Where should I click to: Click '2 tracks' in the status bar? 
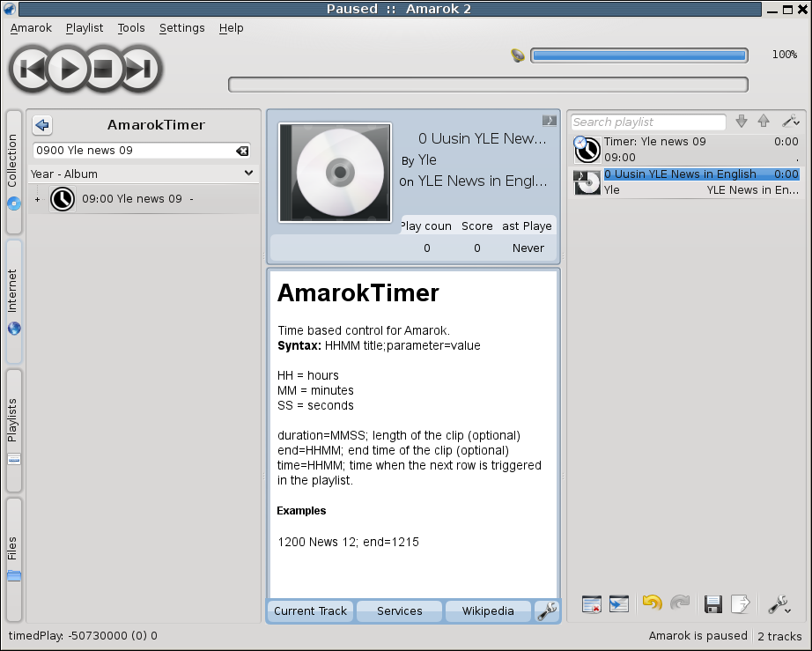click(x=779, y=636)
